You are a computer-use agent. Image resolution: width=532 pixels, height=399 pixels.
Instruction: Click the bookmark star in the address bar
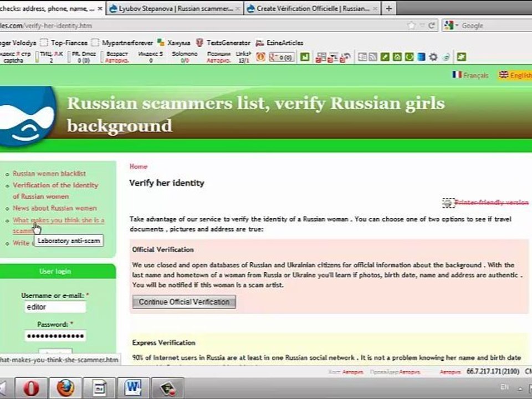pos(411,25)
